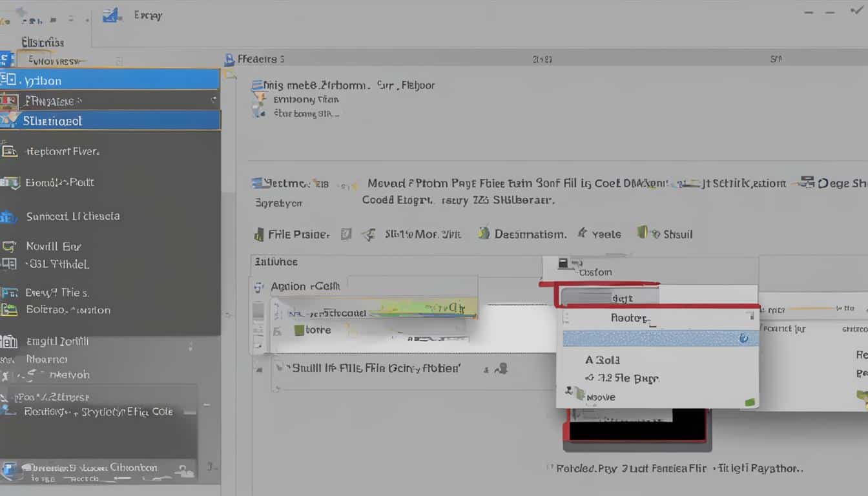
Task: Click the caption text below the black box
Action: pyautogui.click(x=679, y=468)
